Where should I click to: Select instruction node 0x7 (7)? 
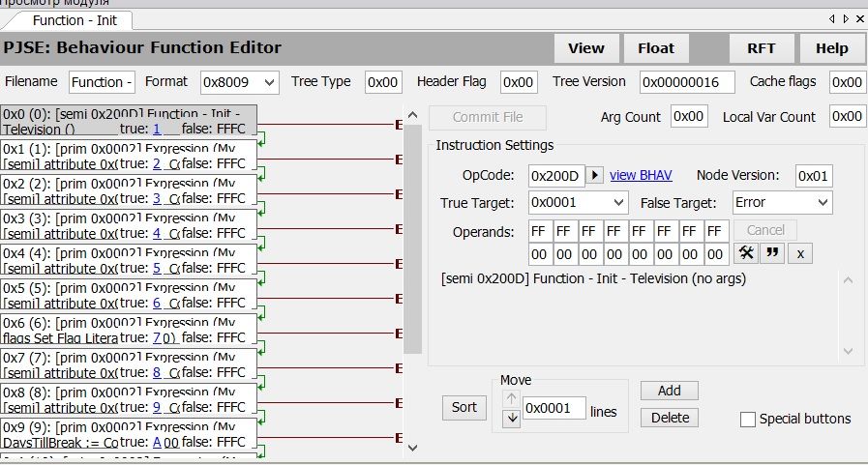pyautogui.click(x=129, y=364)
